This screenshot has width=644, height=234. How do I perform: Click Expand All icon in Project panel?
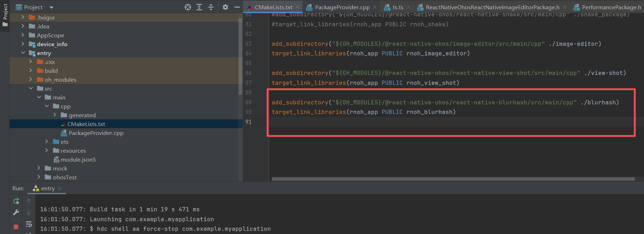pos(199,7)
